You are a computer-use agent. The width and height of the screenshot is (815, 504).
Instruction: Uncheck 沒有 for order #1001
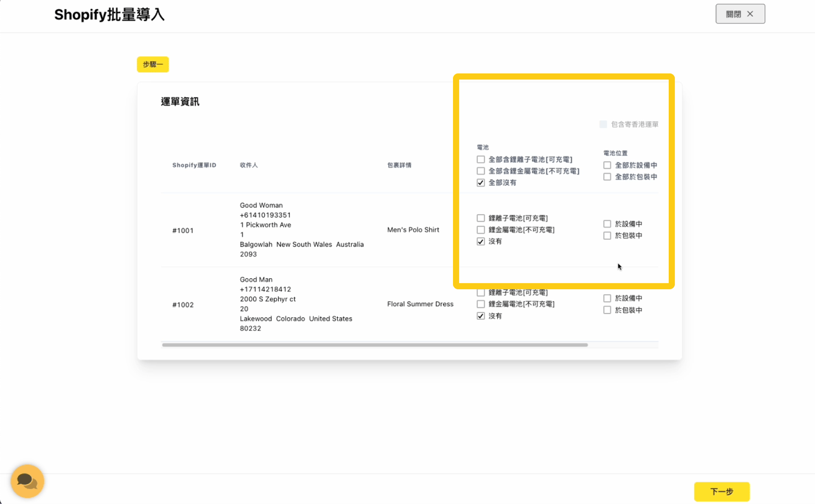tap(481, 241)
